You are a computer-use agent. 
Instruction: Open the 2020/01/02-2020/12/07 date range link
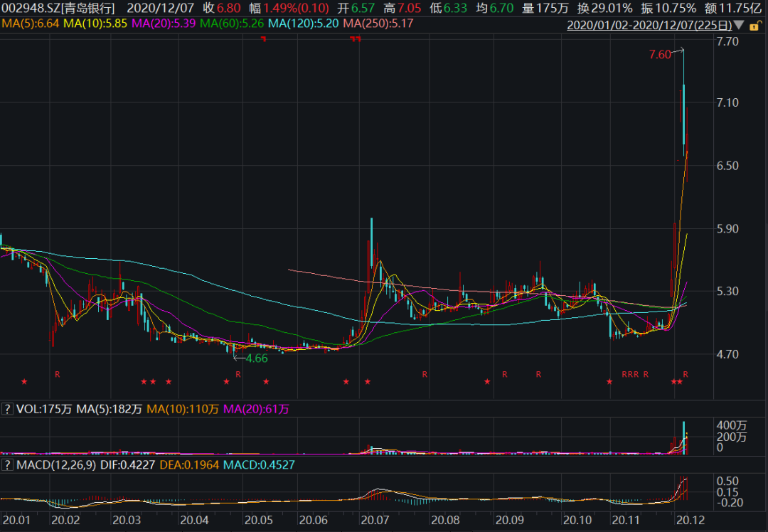click(649, 25)
